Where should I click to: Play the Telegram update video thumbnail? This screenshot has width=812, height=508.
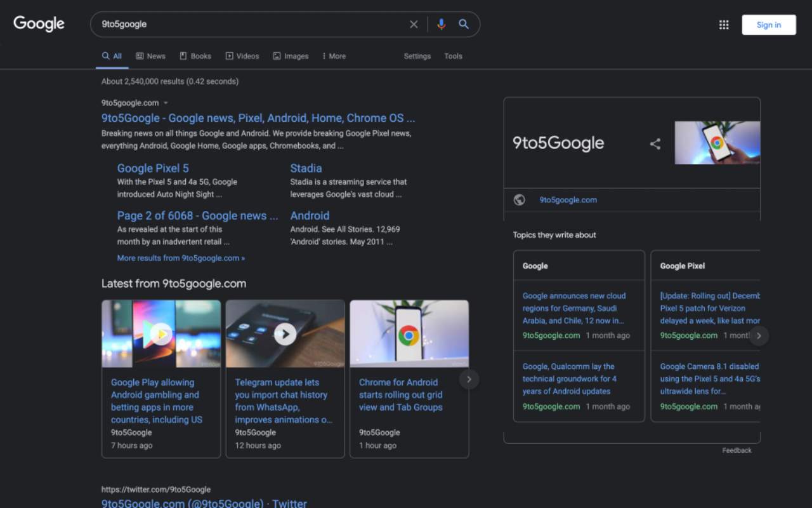[285, 333]
